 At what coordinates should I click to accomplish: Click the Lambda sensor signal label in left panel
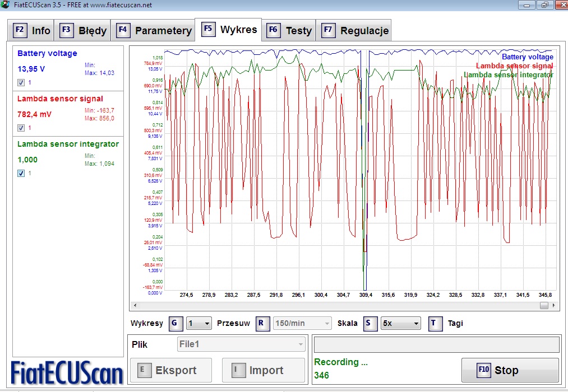[60, 99]
